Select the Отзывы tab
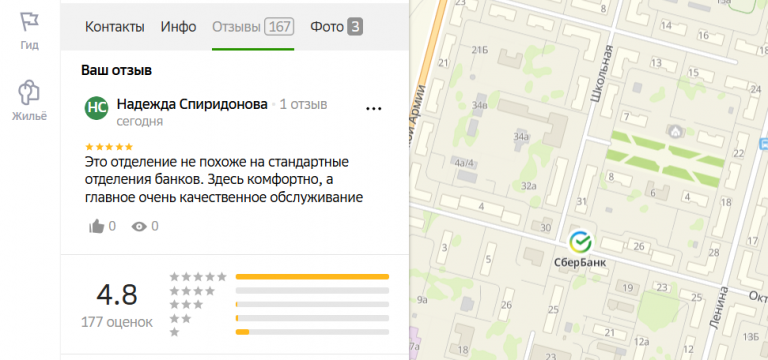This screenshot has height=360, width=768. click(x=253, y=27)
